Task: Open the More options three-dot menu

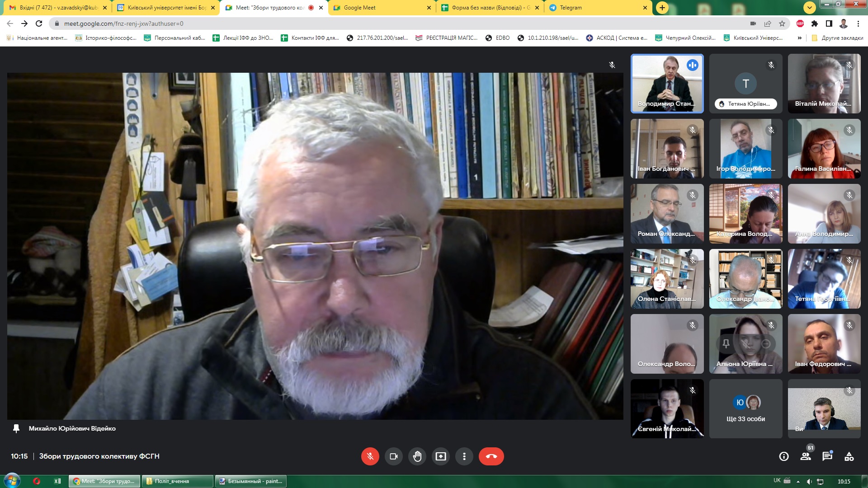Action: point(464,456)
